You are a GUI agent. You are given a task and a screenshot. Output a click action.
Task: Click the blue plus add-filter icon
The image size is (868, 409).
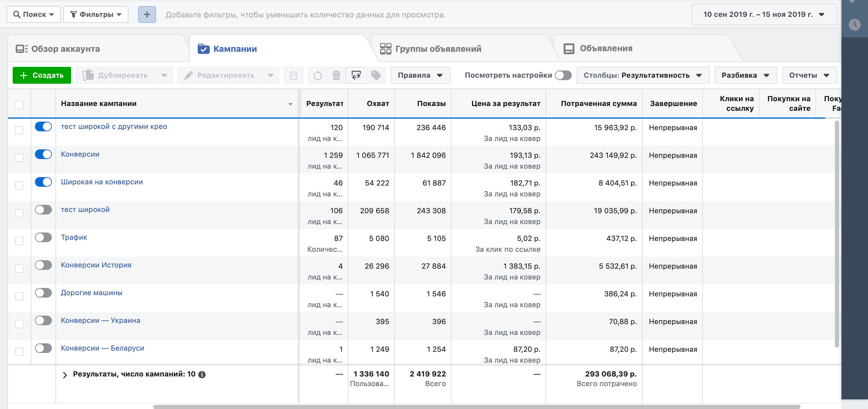pos(147,14)
